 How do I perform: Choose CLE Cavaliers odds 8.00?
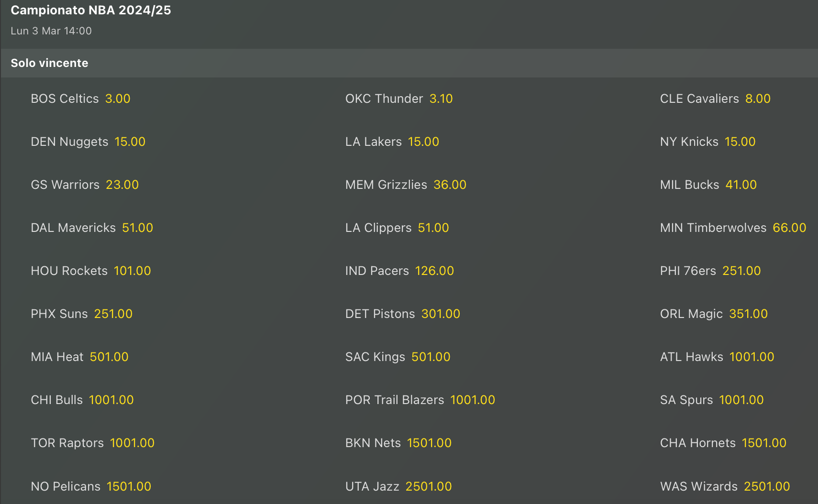coord(715,99)
